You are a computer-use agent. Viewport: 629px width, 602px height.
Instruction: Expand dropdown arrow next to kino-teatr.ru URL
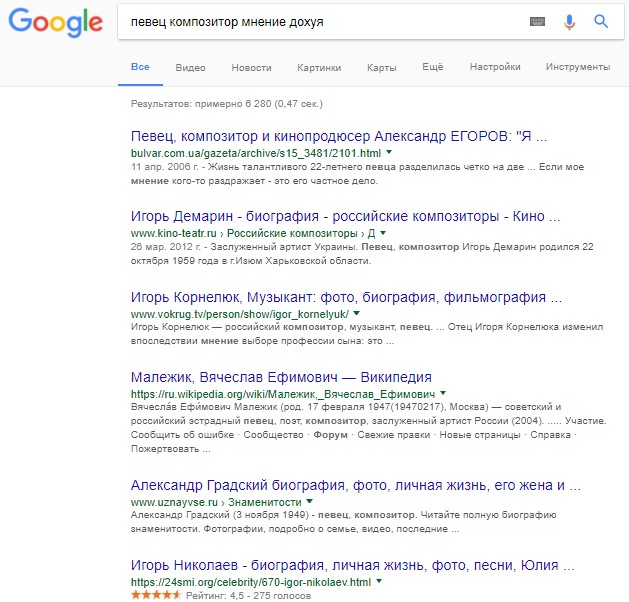(383, 233)
